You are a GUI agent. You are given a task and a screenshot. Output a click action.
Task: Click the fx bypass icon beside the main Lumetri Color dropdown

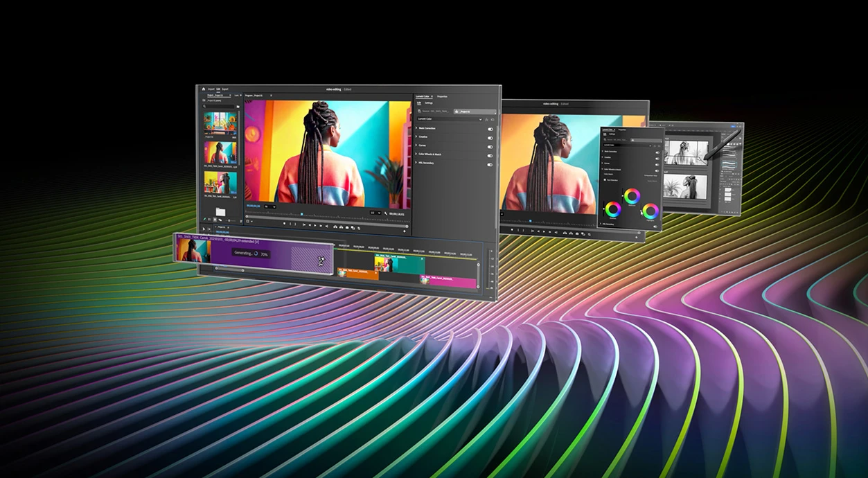pos(486,120)
